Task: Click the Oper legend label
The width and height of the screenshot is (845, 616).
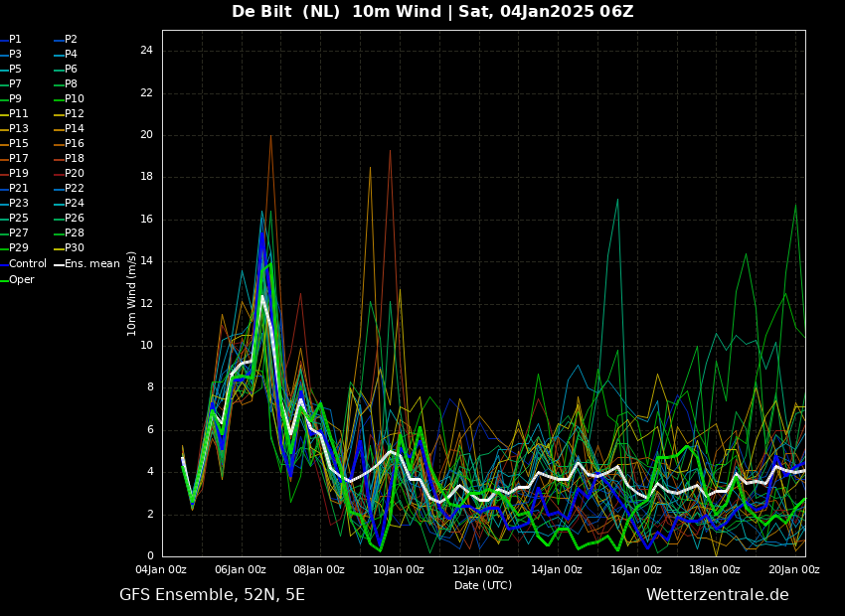Action: [x=22, y=280]
